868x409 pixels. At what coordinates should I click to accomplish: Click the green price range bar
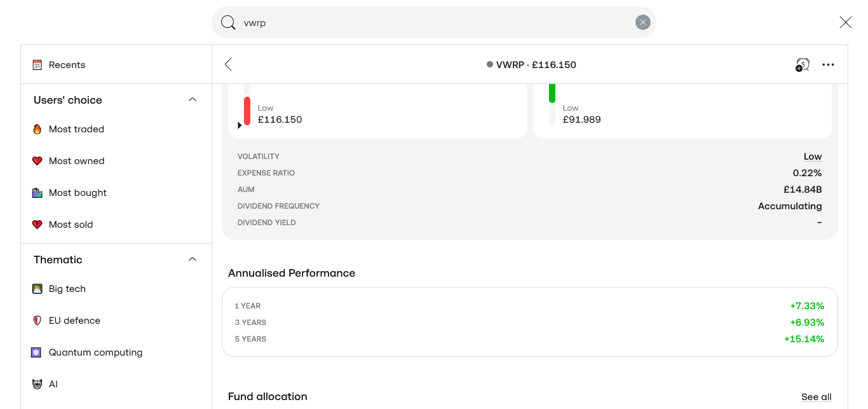pos(552,93)
